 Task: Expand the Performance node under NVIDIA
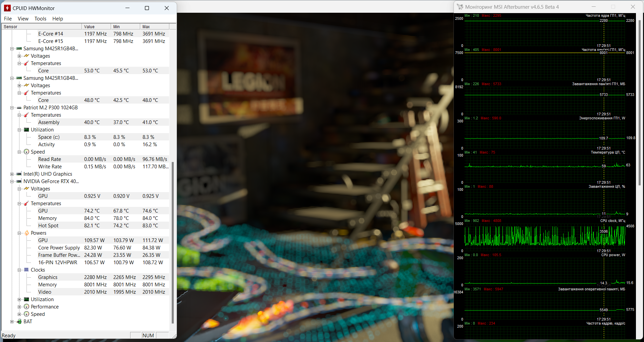(19, 307)
